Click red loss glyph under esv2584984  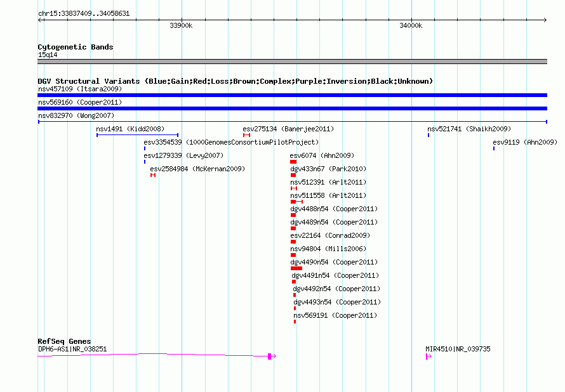pos(153,175)
